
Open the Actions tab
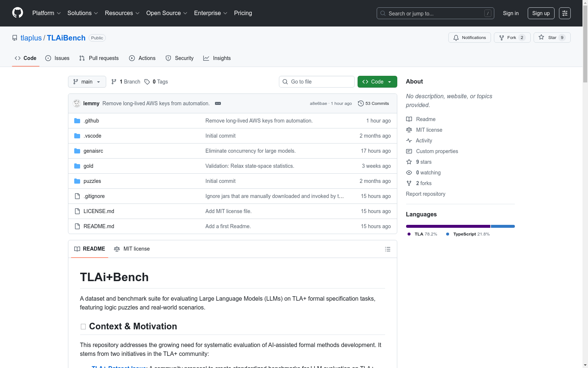point(142,58)
